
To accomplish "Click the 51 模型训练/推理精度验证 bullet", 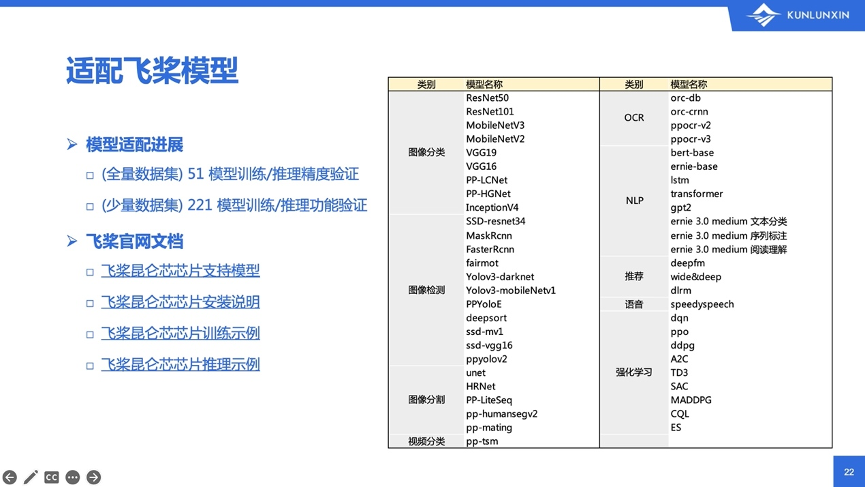I will coord(230,174).
